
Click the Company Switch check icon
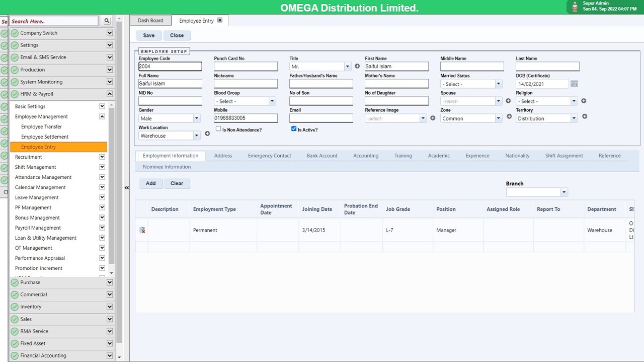click(15, 33)
